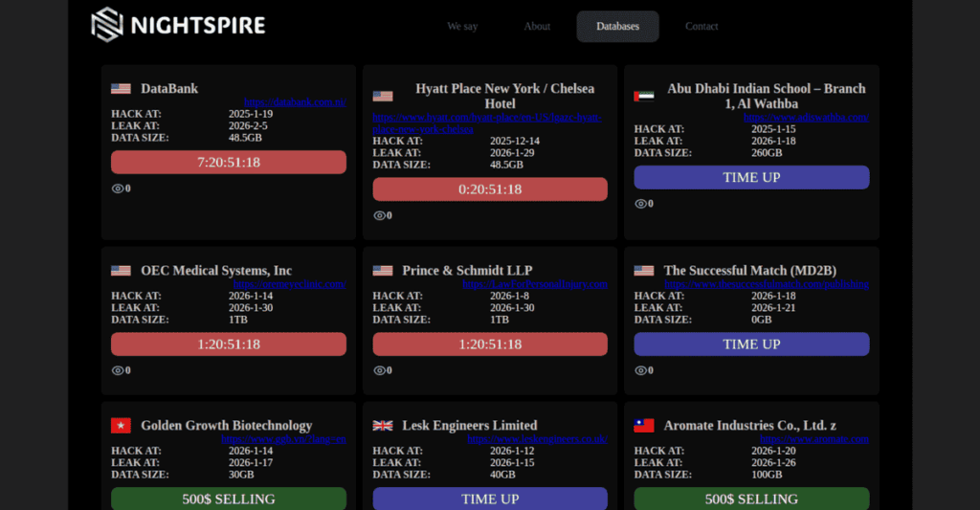This screenshot has height=510, width=980.
Task: Click the flag beside The Successful Match
Action: tap(644, 271)
